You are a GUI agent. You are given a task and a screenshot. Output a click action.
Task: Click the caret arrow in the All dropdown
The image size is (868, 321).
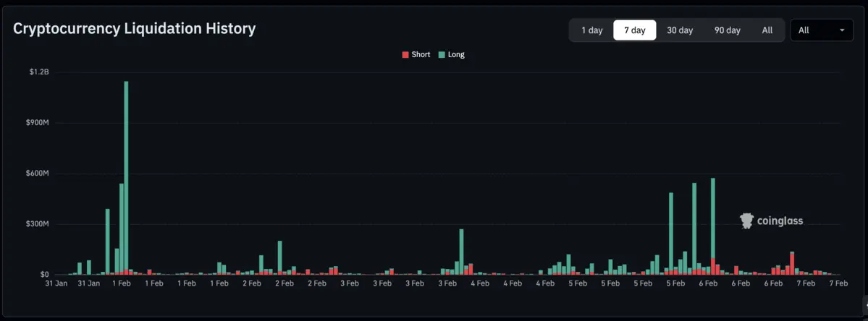[x=842, y=30]
